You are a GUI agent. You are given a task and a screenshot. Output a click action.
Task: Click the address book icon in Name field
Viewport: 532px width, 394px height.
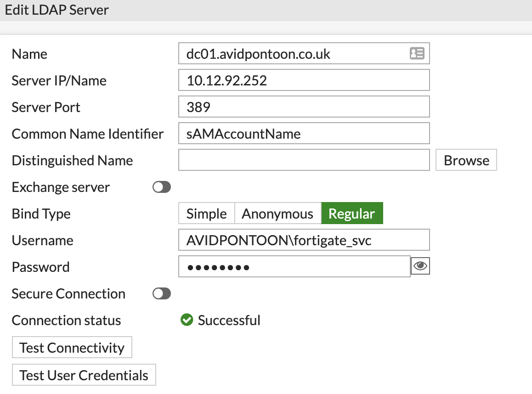[417, 53]
